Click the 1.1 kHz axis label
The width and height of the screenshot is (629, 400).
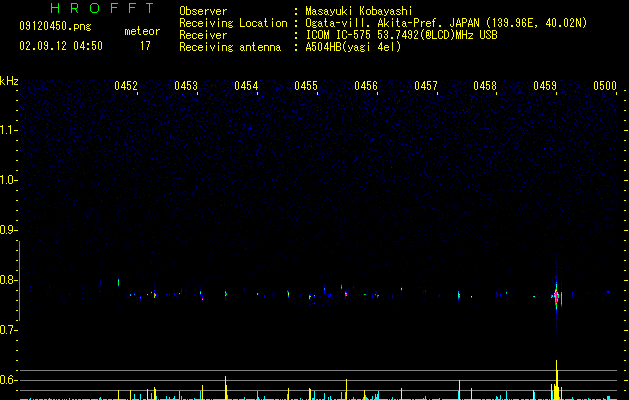[8, 130]
